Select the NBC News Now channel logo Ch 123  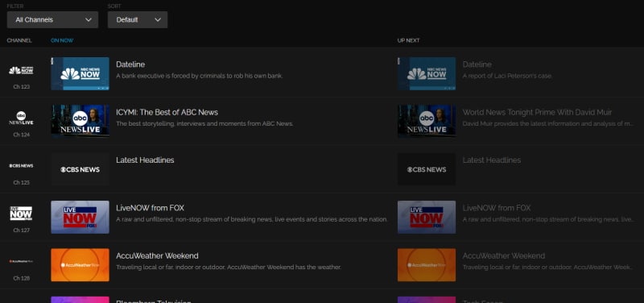point(22,70)
